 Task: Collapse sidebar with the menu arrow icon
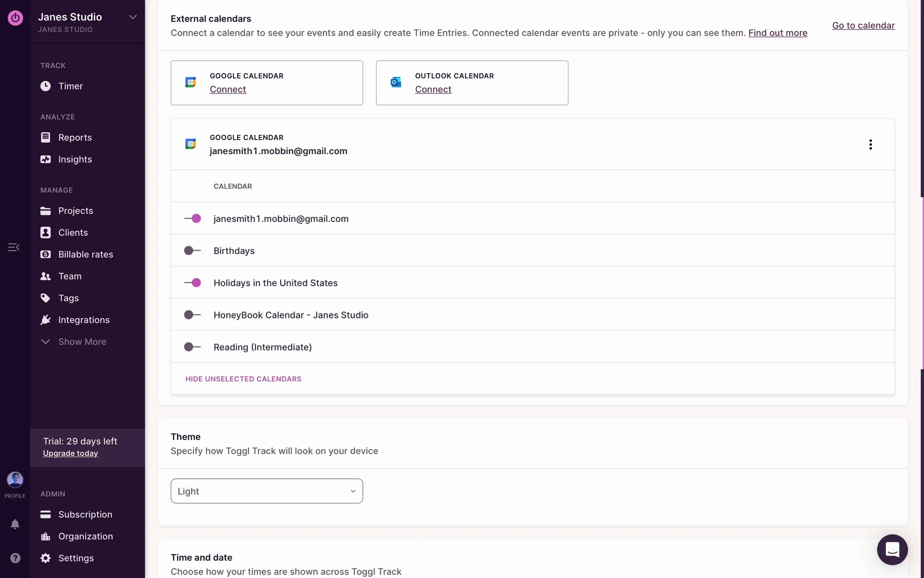13,247
